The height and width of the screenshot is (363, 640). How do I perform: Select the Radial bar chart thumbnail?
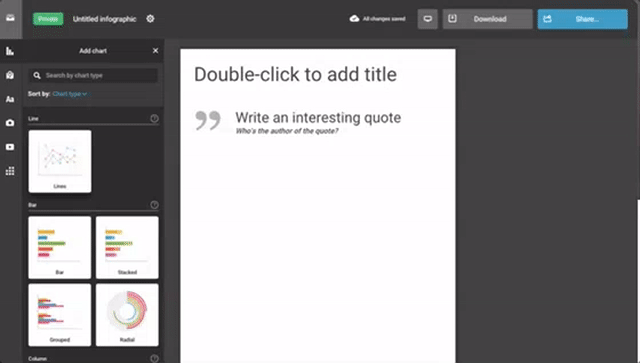pos(127,315)
